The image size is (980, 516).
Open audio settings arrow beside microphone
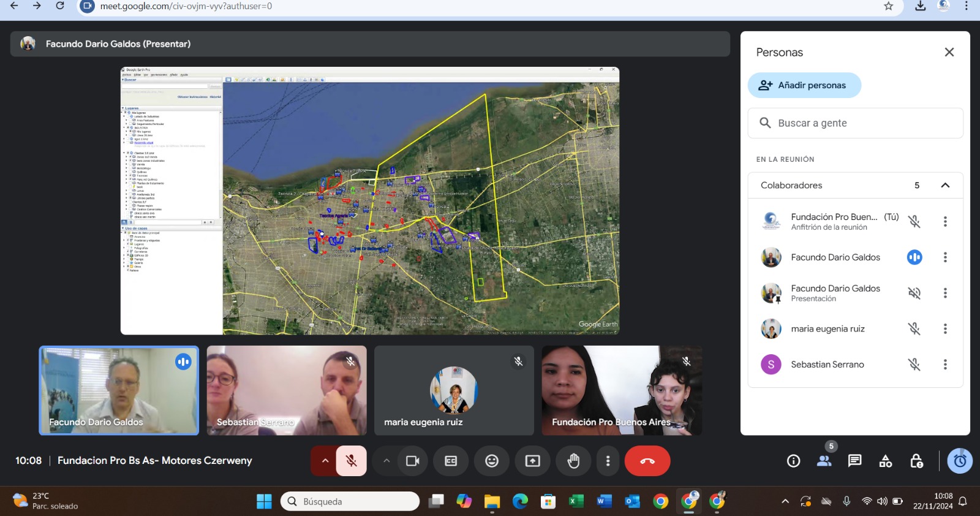(x=325, y=461)
